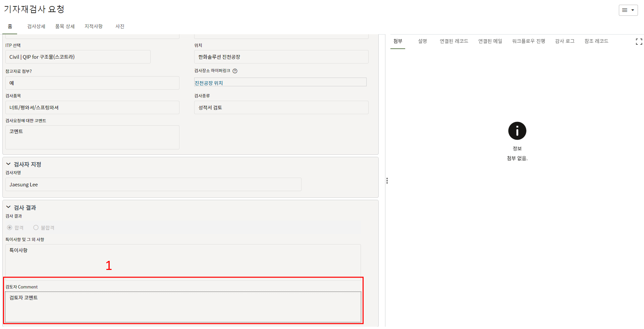The image size is (644, 329).
Task: Open the 사진 tab
Action: pos(120,27)
